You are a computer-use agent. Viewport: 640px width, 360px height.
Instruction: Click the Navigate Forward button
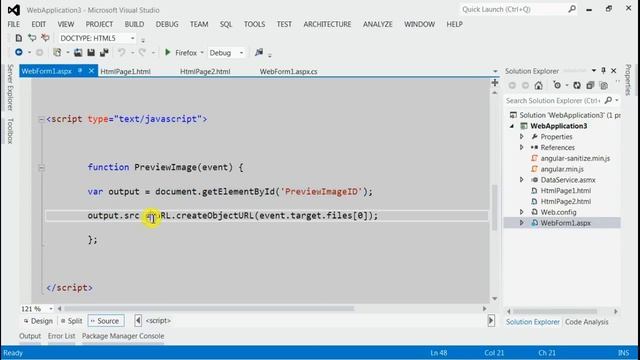coord(39,53)
